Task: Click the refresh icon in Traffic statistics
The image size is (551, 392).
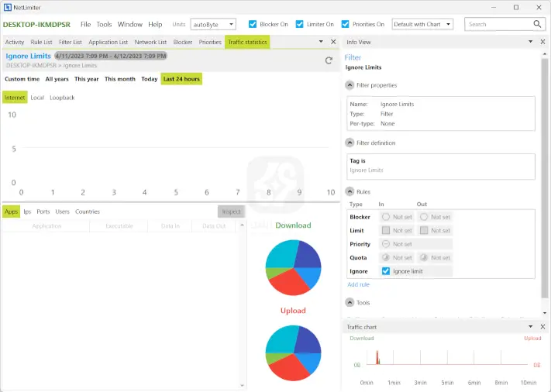Action: tap(329, 60)
